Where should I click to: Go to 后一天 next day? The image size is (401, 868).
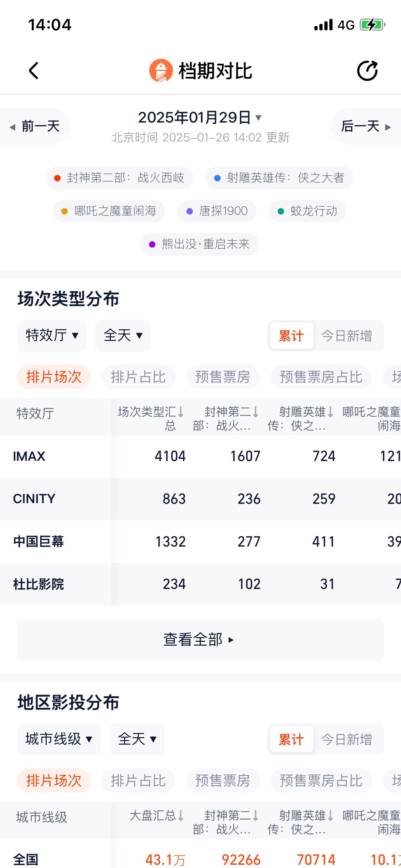pos(366,126)
